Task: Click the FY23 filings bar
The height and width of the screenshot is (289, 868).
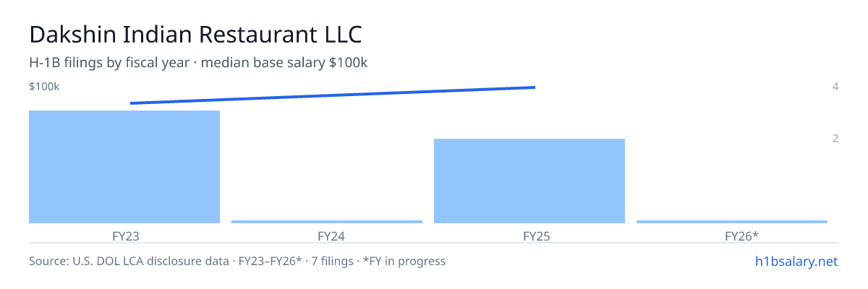Action: point(124,167)
